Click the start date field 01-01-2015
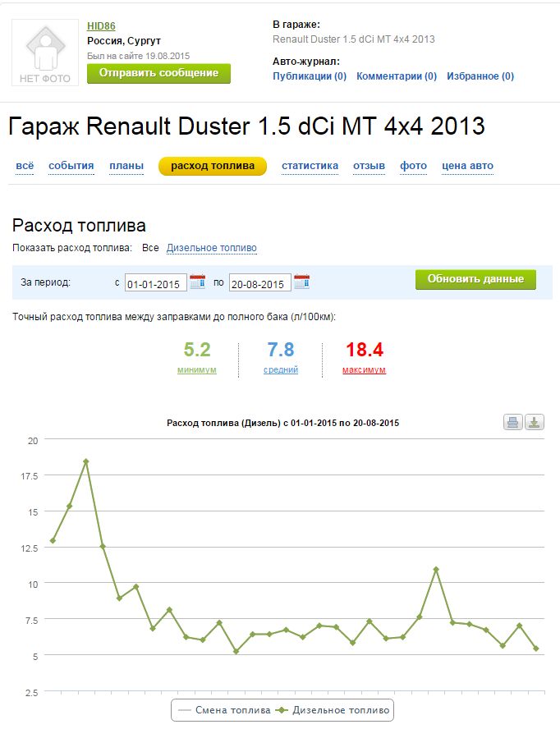This screenshot has width=560, height=729. point(156,282)
